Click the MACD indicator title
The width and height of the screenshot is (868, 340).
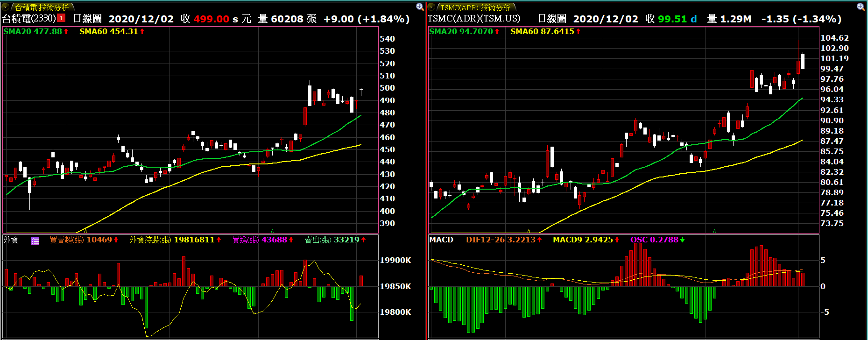pyautogui.click(x=441, y=240)
